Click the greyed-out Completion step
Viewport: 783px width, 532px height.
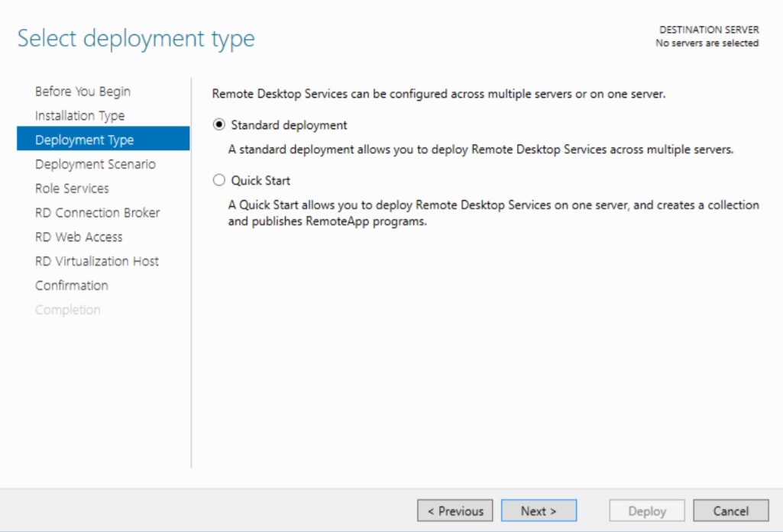coord(67,310)
